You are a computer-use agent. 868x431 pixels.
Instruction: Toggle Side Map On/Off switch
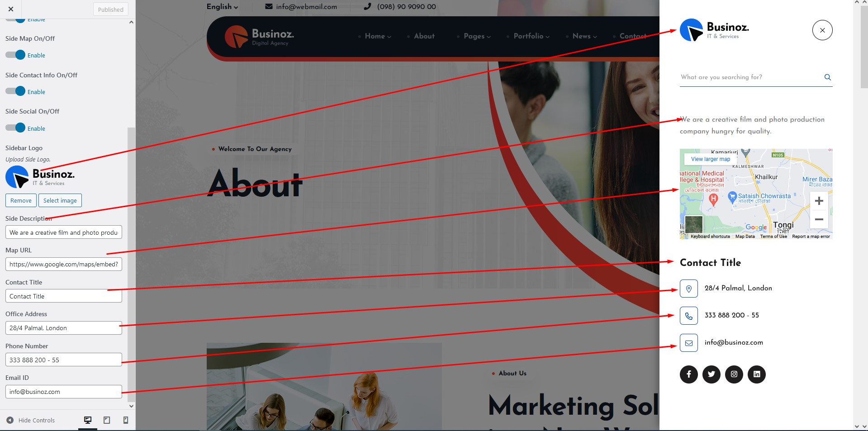15,55
